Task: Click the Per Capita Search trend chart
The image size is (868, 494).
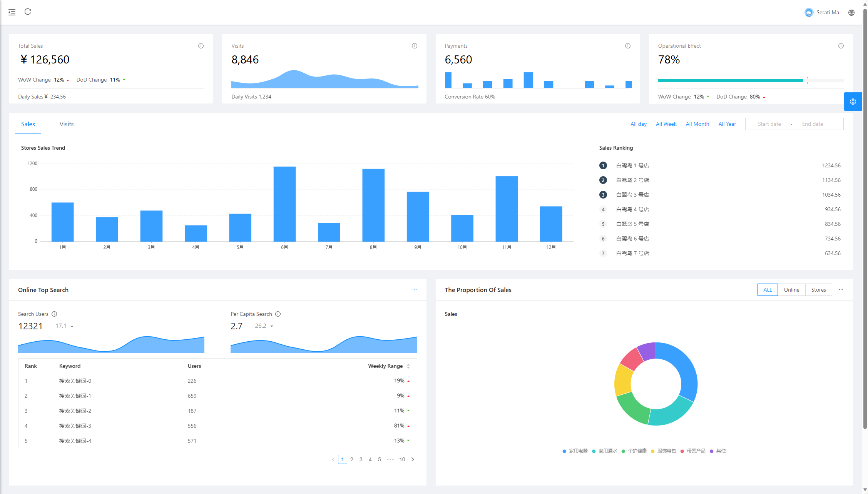Action: (324, 344)
